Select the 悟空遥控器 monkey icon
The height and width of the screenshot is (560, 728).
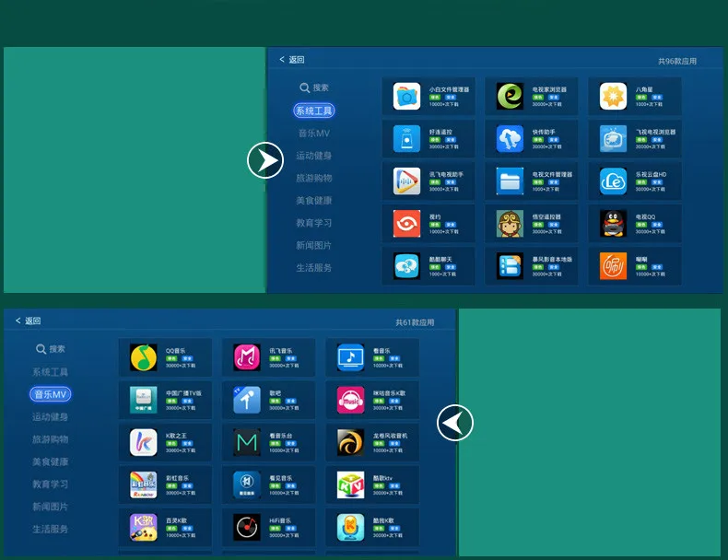pyautogui.click(x=510, y=224)
